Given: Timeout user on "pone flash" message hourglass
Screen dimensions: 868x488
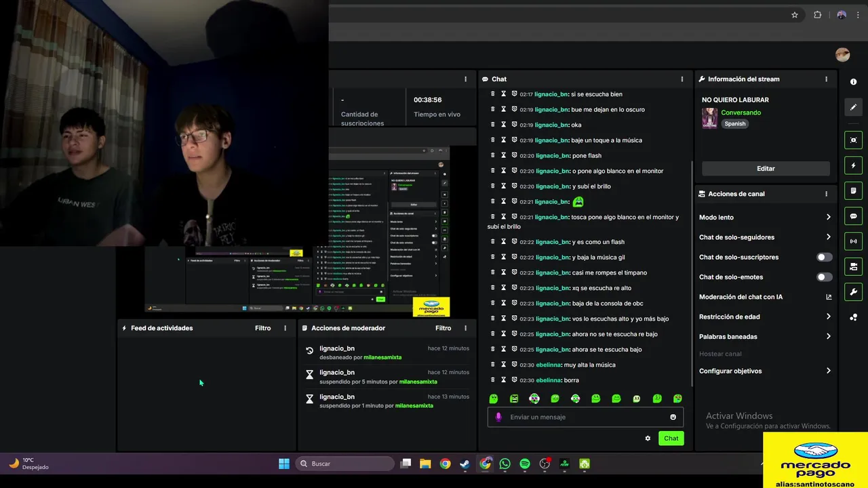Looking at the screenshot, I should 504,155.
